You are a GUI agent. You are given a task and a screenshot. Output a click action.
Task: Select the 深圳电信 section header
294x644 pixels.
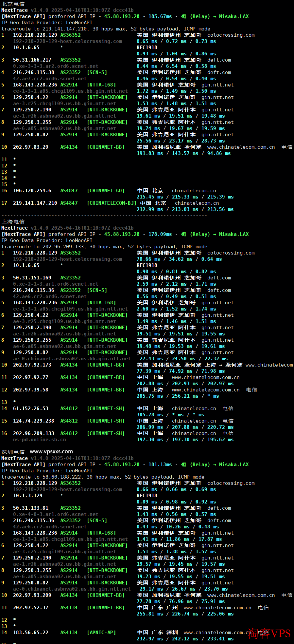(13, 452)
